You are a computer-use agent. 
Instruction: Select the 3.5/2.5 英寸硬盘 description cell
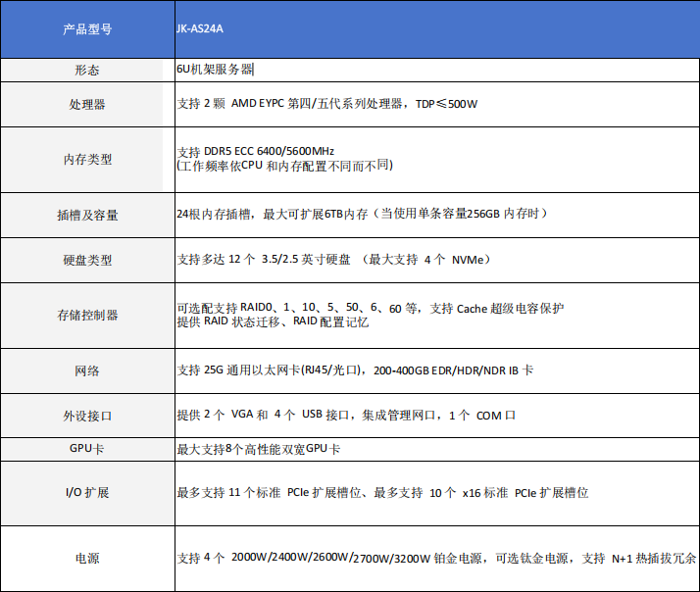[x=333, y=260]
